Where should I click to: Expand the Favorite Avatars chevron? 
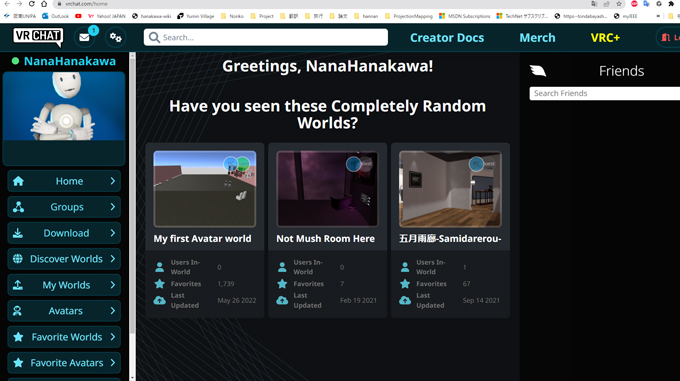click(113, 362)
